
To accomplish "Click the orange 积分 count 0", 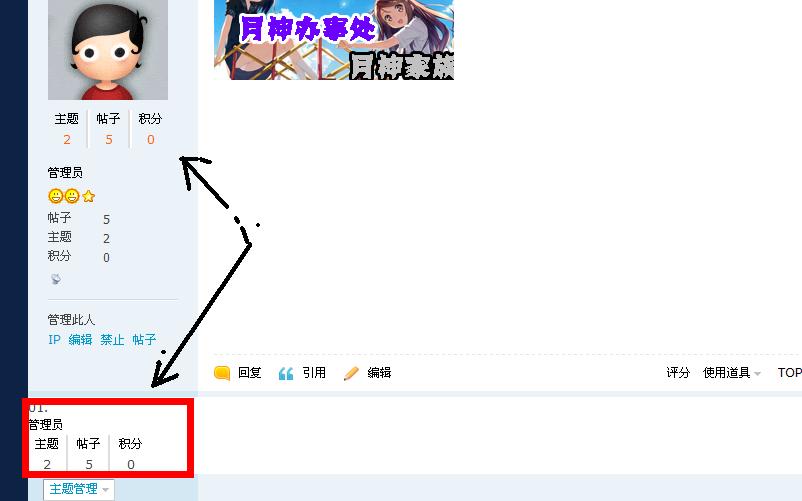I will pyautogui.click(x=151, y=140).
